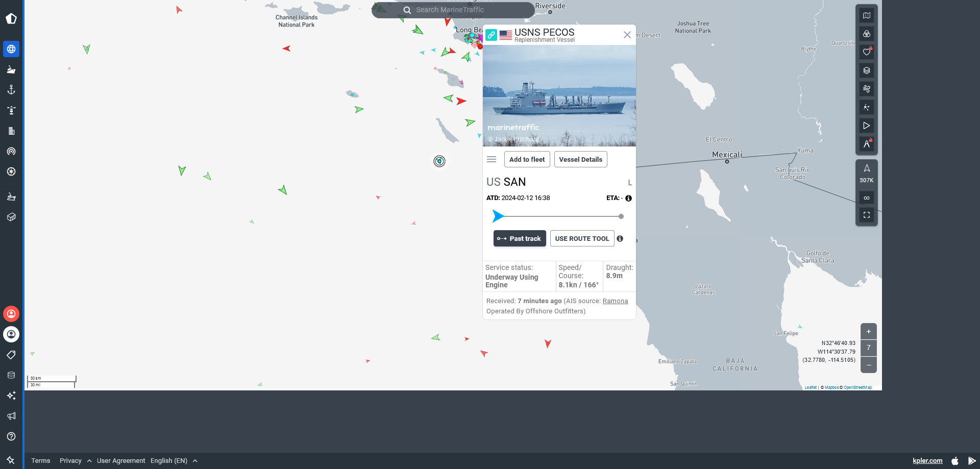Click the MarineTraffic logo icon
This screenshot has width=980, height=469.
11,19
